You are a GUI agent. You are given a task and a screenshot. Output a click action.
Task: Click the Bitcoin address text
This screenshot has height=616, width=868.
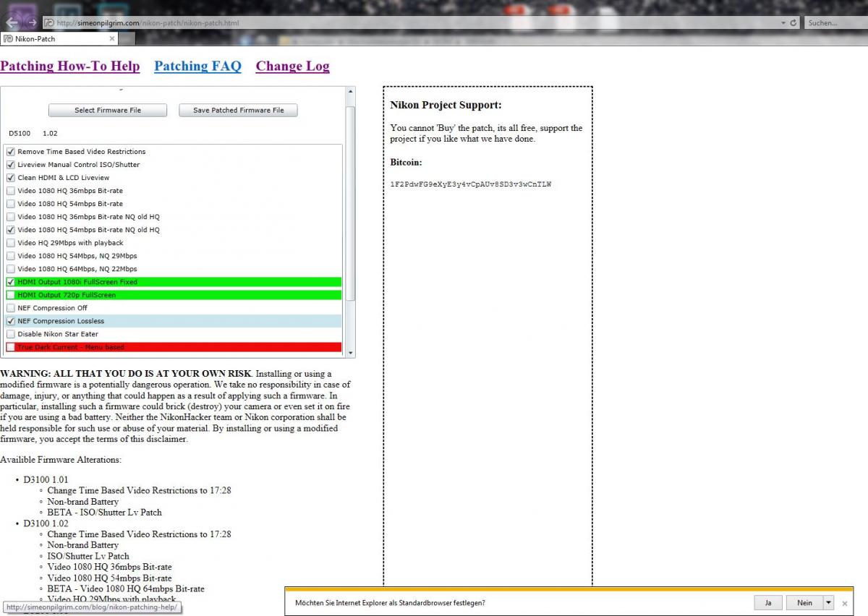pyautogui.click(x=471, y=184)
